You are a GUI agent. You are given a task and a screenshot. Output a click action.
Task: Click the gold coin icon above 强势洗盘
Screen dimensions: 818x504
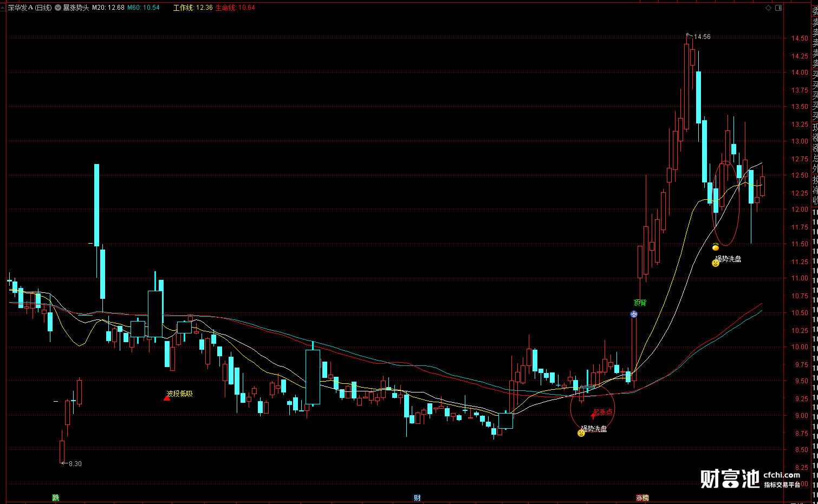tap(715, 247)
